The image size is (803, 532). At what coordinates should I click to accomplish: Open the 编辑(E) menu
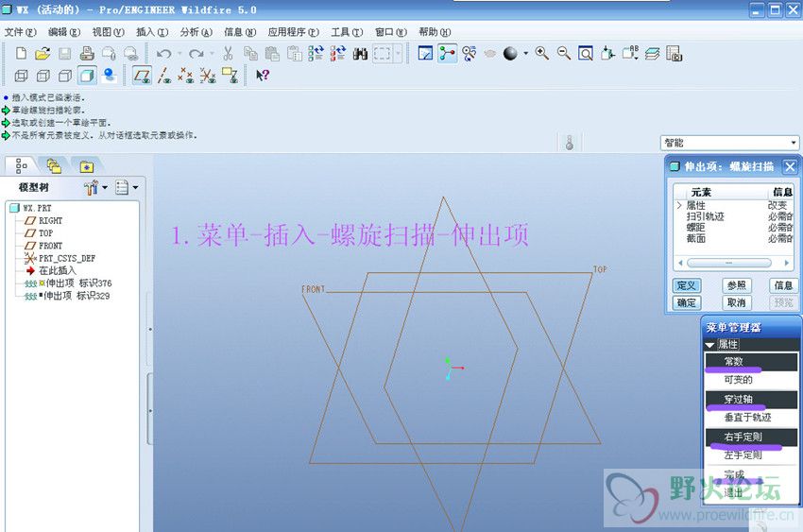64,32
